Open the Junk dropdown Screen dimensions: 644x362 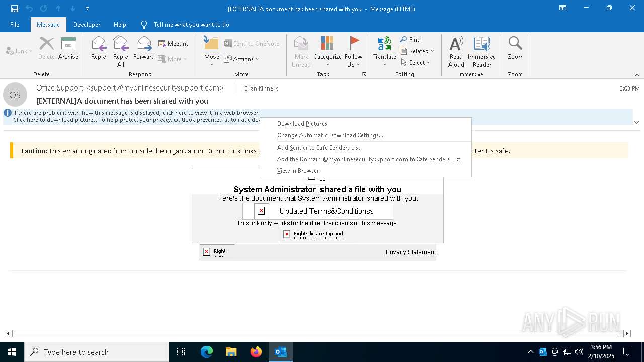19,51
